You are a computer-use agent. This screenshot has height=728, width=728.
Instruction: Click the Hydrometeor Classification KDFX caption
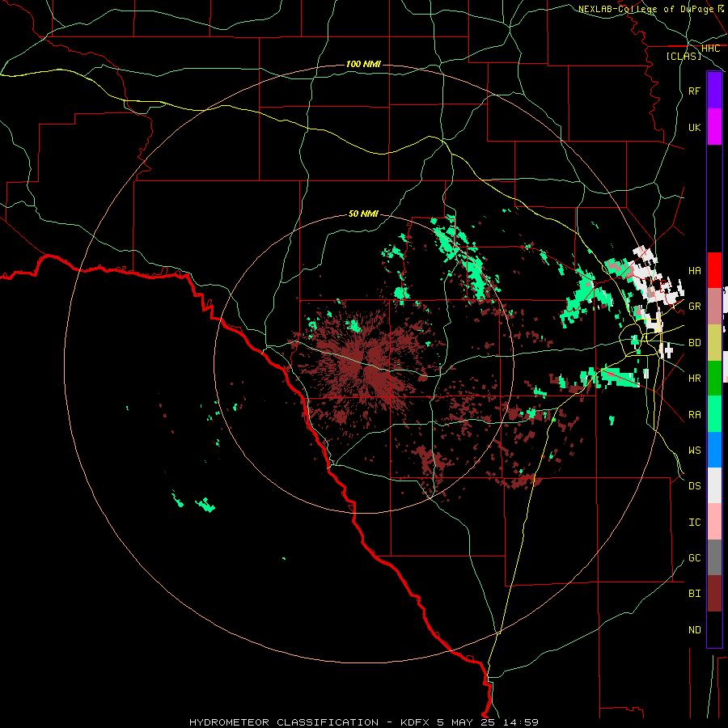pyautogui.click(x=363, y=722)
